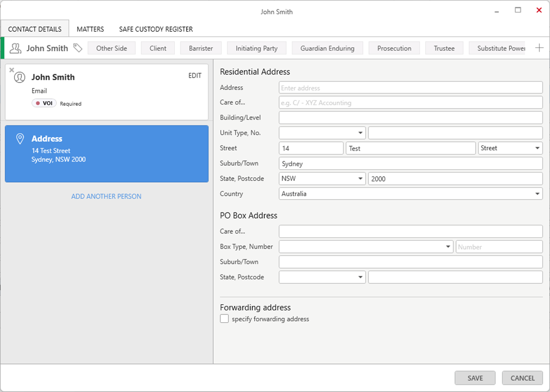
Task: Switch to the Matters tab
Action: (90, 29)
